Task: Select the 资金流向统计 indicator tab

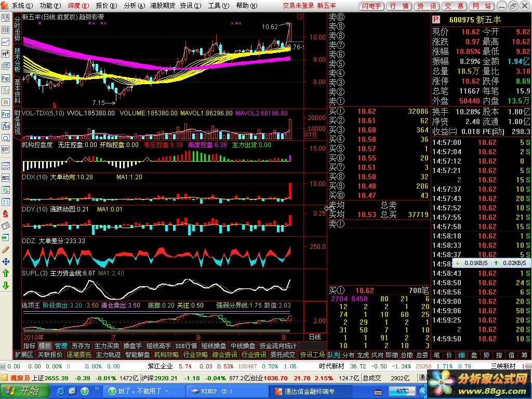Action: click(278, 346)
